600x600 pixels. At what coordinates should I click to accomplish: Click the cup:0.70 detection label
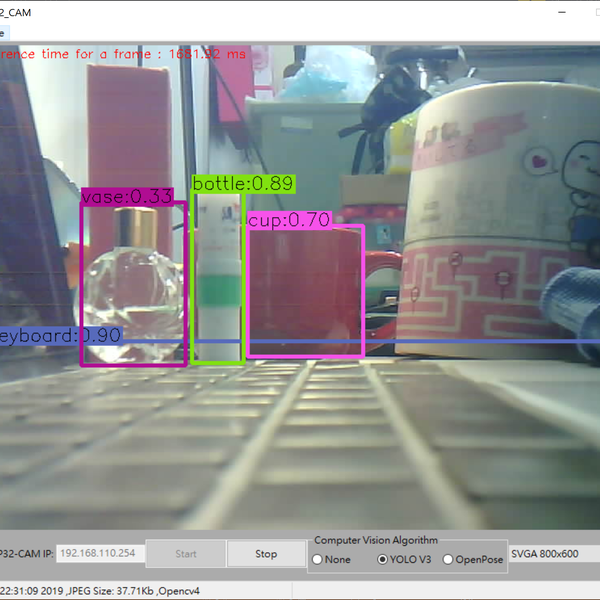(x=288, y=219)
